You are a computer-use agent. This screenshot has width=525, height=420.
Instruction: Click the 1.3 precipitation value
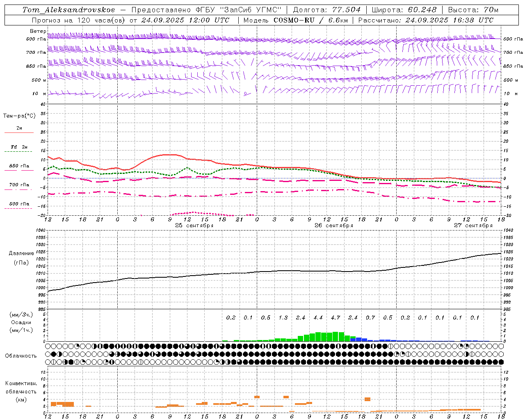[283, 318]
